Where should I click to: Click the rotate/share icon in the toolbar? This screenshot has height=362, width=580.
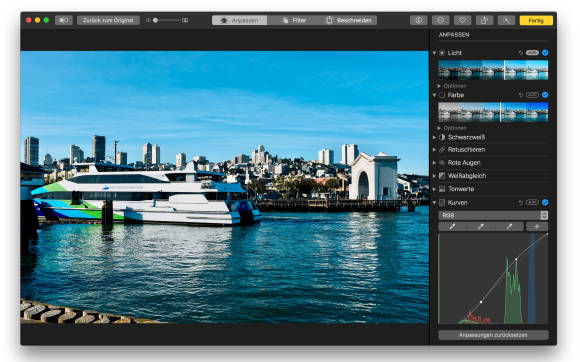pyautogui.click(x=484, y=20)
